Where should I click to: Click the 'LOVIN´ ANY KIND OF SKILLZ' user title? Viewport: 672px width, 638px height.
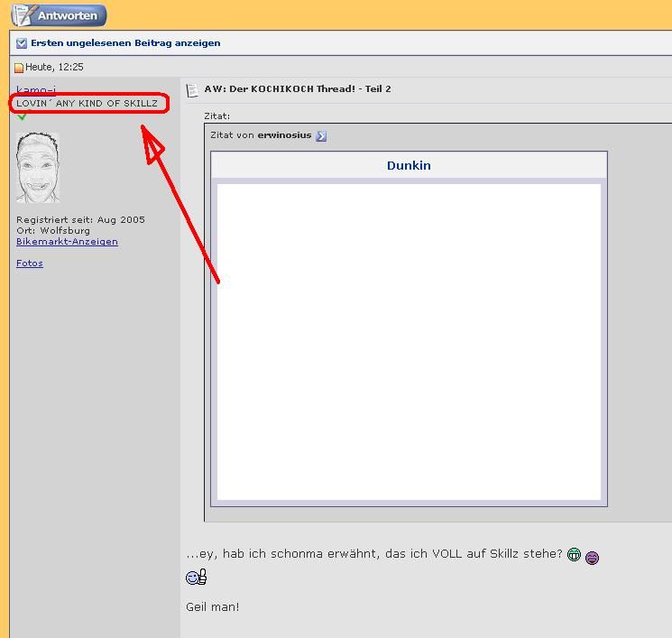click(x=87, y=104)
